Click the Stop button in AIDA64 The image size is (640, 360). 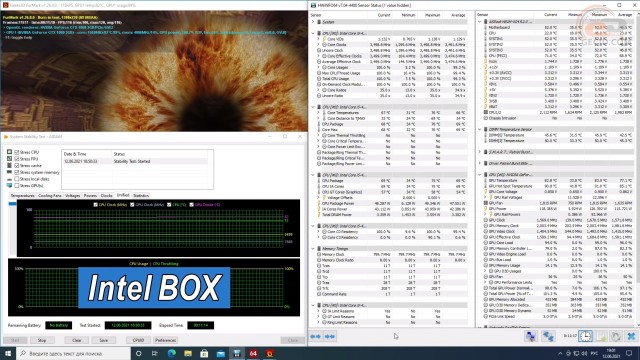42,340
